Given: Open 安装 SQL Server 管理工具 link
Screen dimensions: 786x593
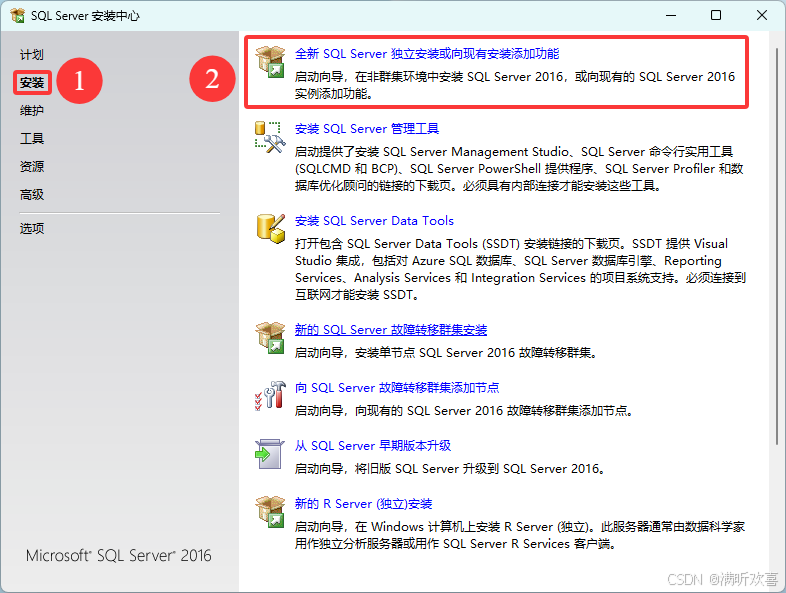Looking at the screenshot, I should coord(366,129).
